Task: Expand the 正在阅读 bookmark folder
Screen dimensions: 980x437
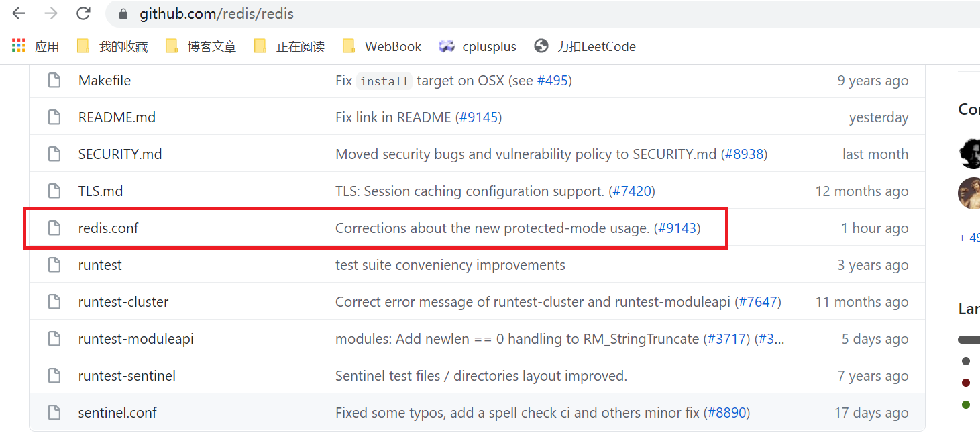Action: (x=289, y=46)
